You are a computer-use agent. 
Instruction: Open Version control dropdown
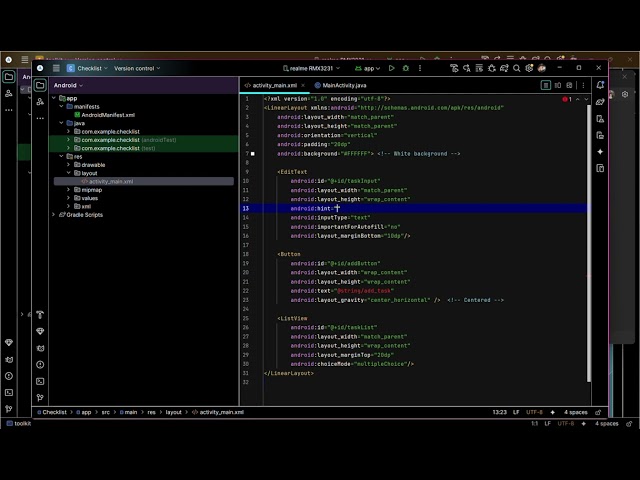(137, 68)
